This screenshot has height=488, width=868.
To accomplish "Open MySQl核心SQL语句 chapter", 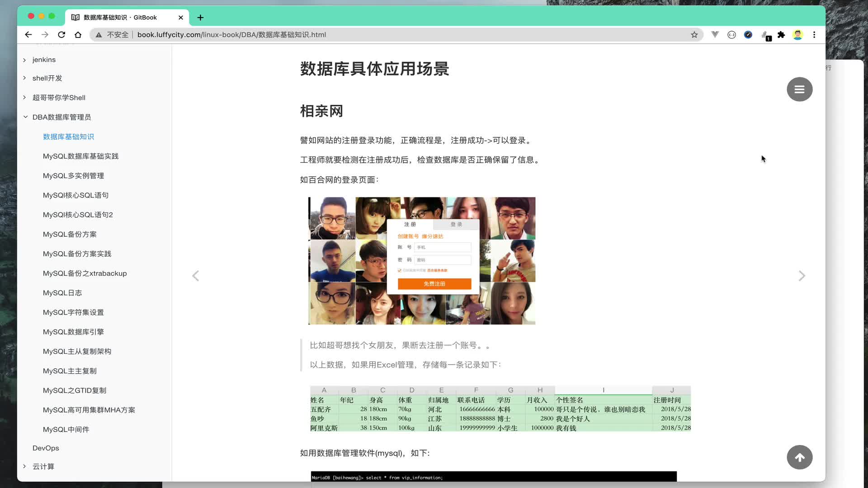I will [75, 195].
